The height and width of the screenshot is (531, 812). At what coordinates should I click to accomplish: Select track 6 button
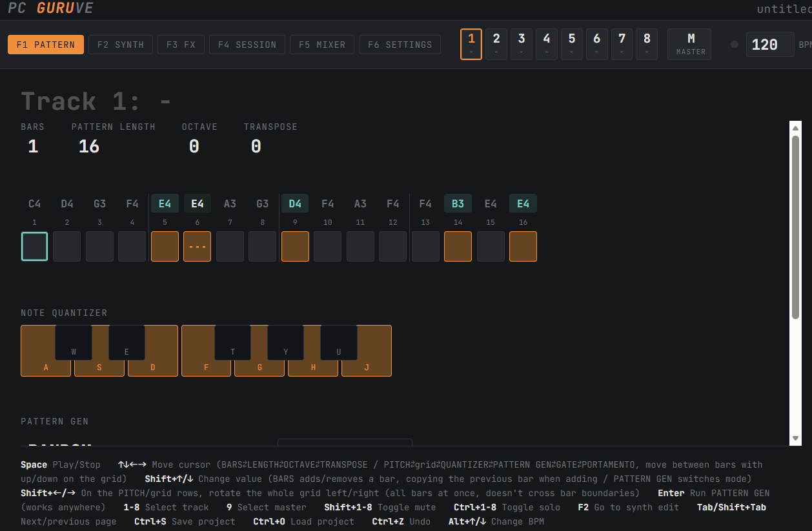pyautogui.click(x=597, y=44)
